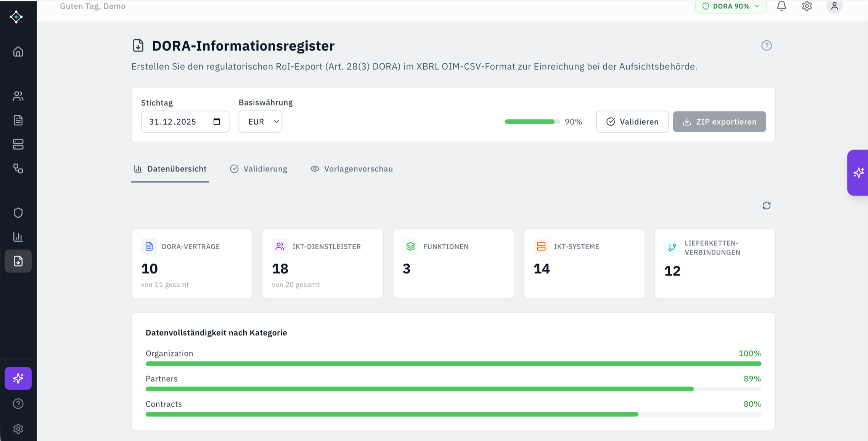Open the analytics bar chart icon in sidebar

pos(18,237)
